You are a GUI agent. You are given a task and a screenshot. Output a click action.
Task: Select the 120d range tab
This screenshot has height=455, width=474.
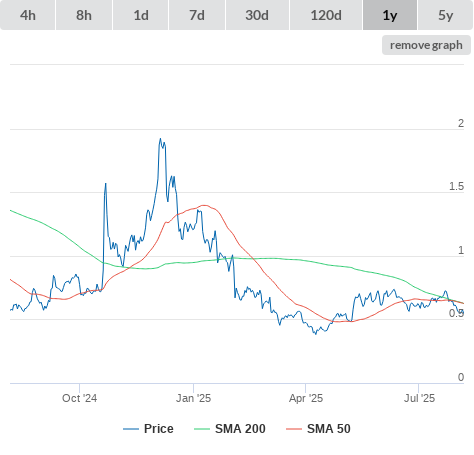(x=326, y=15)
